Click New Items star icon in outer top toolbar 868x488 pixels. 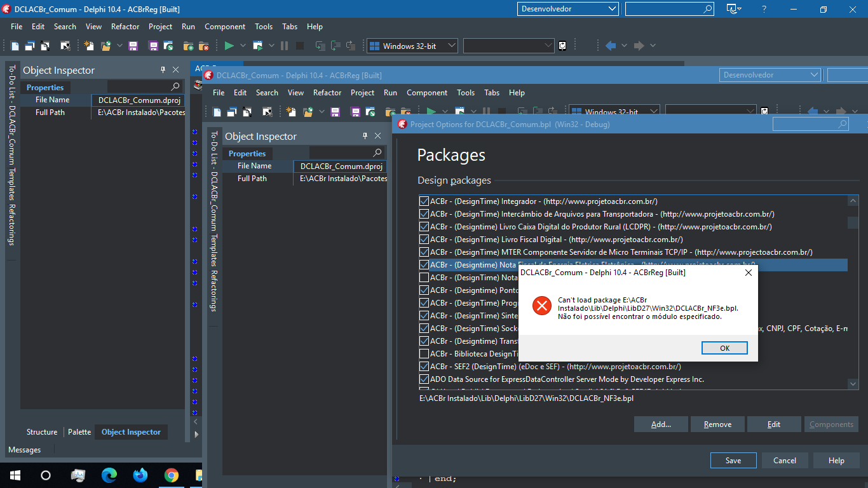pos(89,46)
